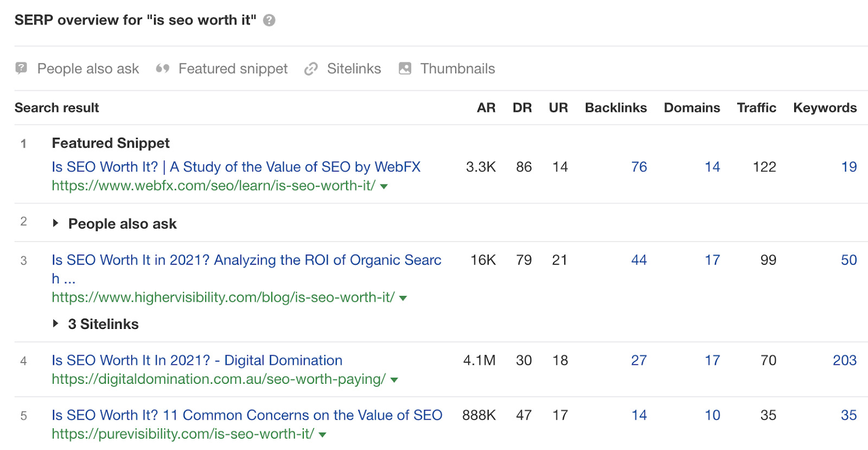The image size is (868, 450).
Task: Open the Digital Domination result title link
Action: pyautogui.click(x=196, y=360)
